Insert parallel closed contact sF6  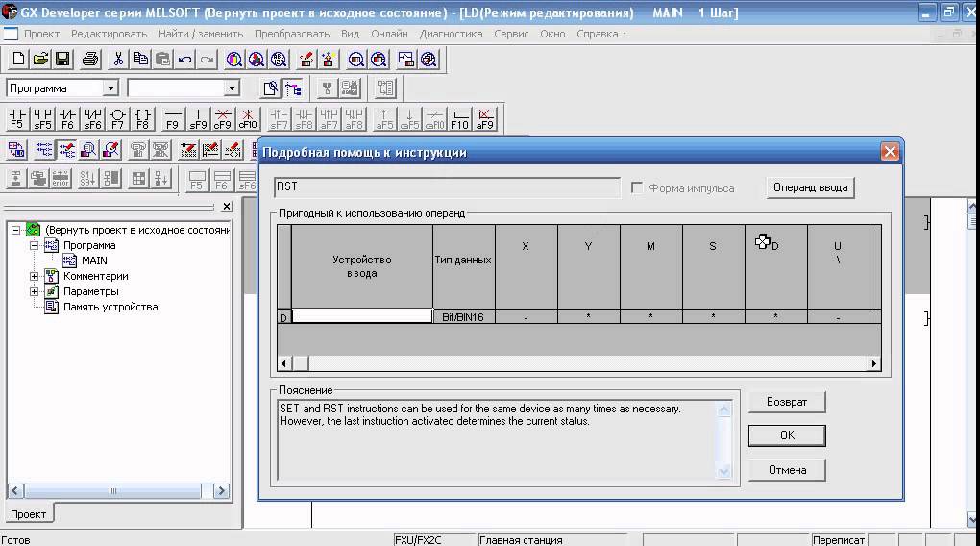pyautogui.click(x=92, y=119)
